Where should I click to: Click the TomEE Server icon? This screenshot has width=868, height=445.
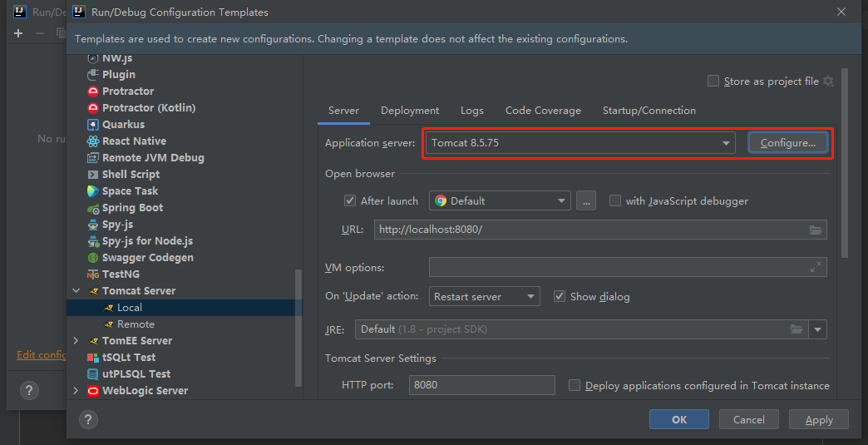(94, 341)
